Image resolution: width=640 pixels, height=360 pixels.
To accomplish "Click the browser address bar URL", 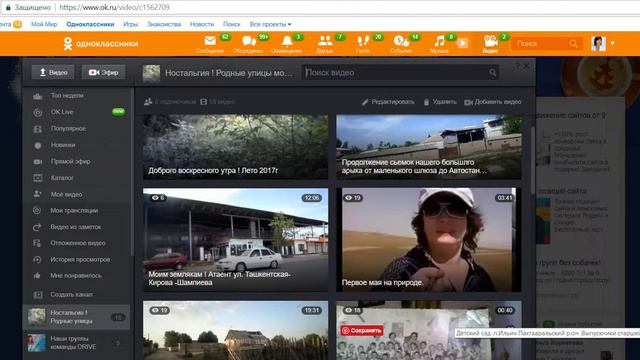I will (114, 7).
